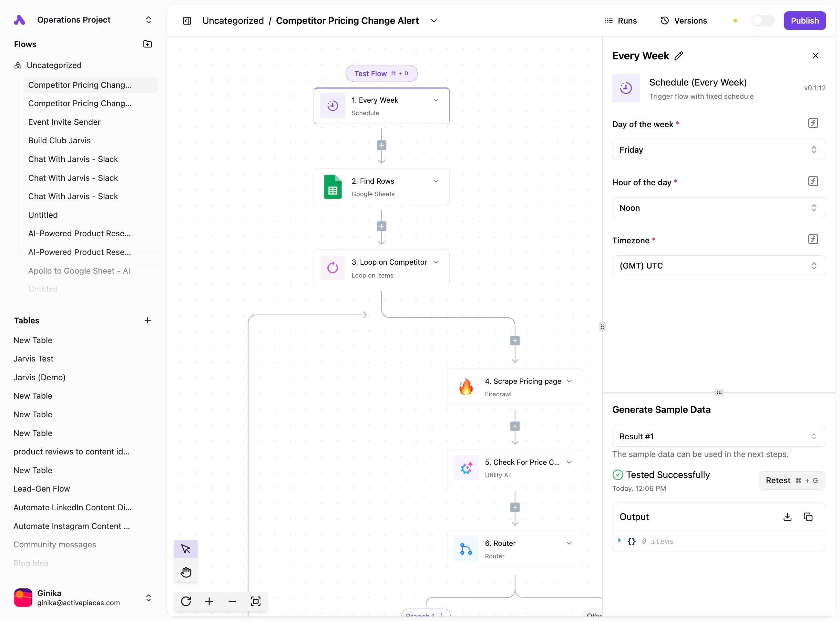Click the horizontal panel resize handle
840x621 pixels.
coord(719,393)
